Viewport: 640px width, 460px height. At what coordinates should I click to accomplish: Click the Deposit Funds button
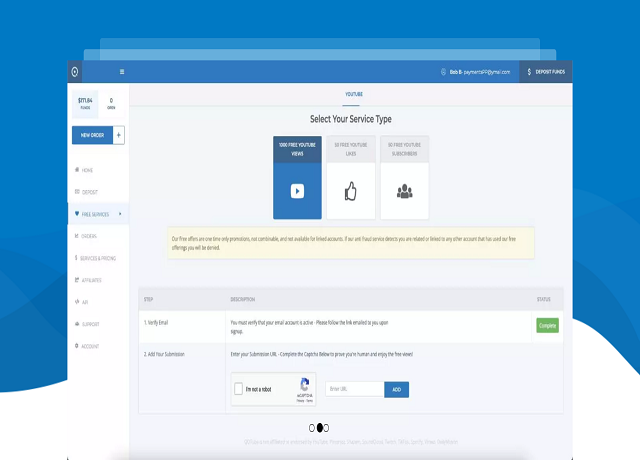coord(546,72)
